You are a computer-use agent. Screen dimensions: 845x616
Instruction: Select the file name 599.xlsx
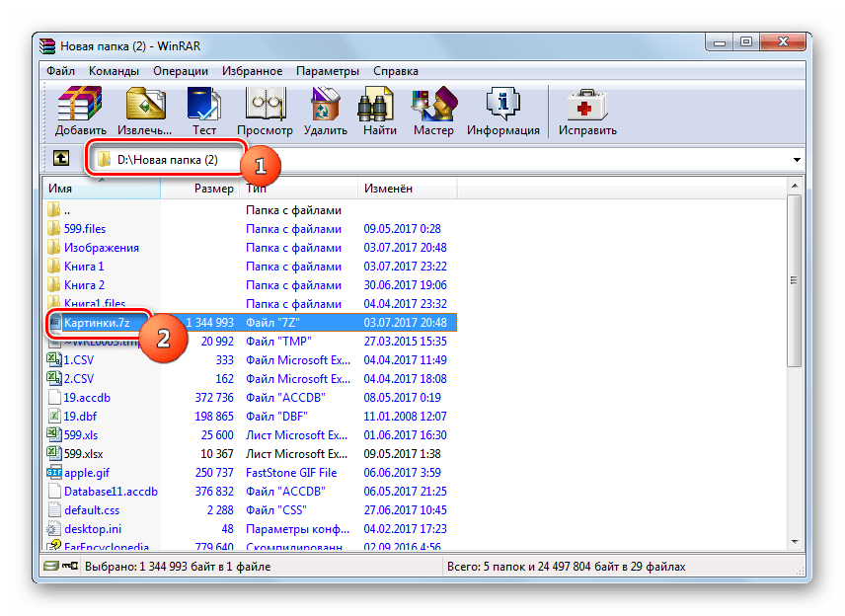point(84,454)
